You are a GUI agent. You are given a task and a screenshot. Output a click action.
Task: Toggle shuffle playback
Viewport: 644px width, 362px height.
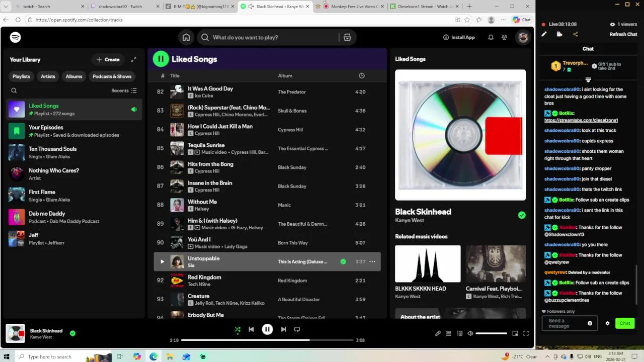pos(237,329)
